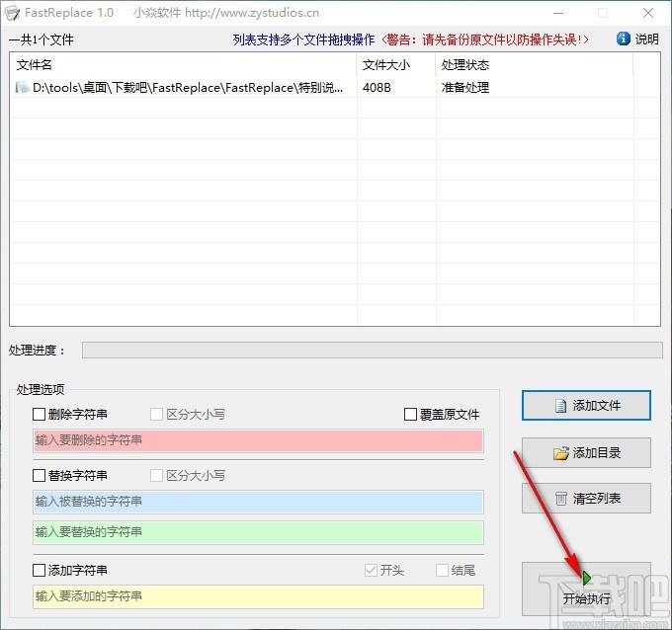Image resolution: width=672 pixels, height=630 pixels.
Task: Click the yellow 输入要添加的字符串 field
Action: pos(258,596)
